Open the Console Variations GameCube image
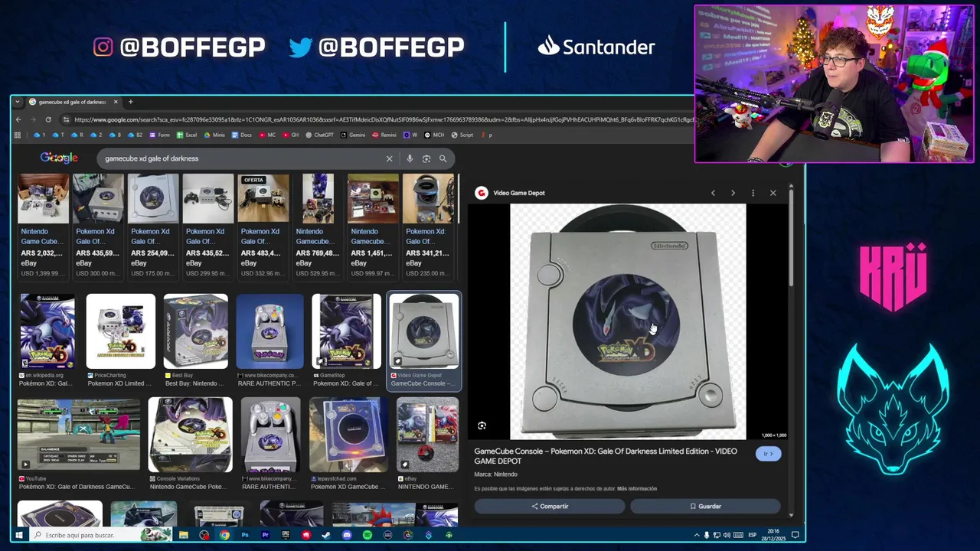Viewport: 980px width, 551px height. click(x=190, y=443)
